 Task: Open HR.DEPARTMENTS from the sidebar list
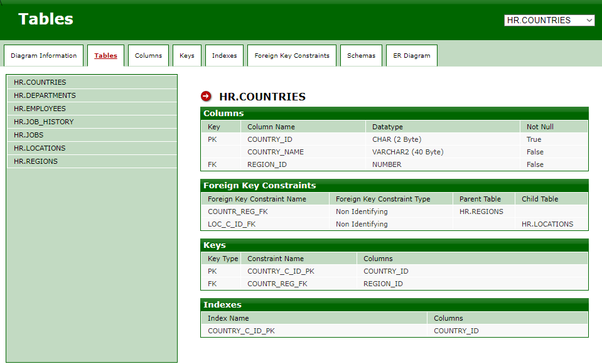[45, 95]
